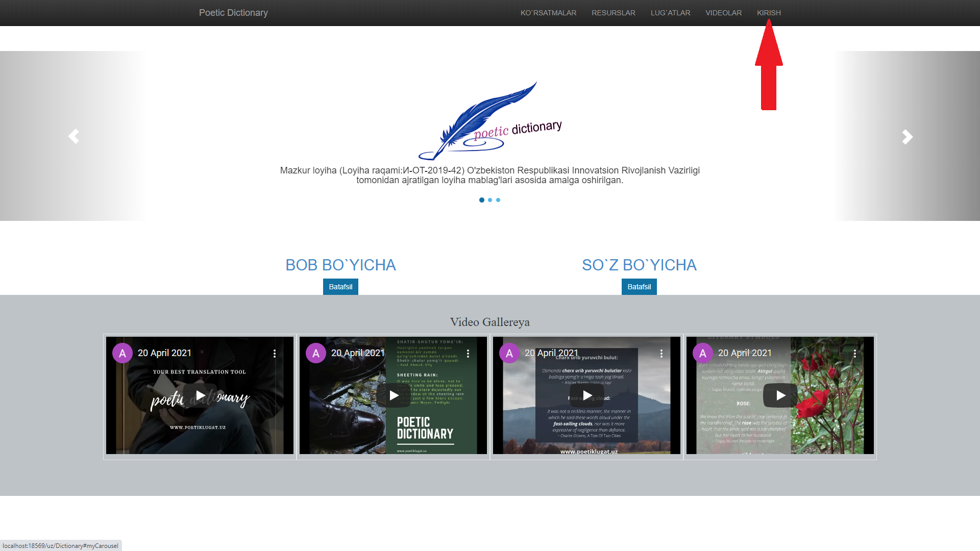
Task: Open more options on third video
Action: pos(661,354)
